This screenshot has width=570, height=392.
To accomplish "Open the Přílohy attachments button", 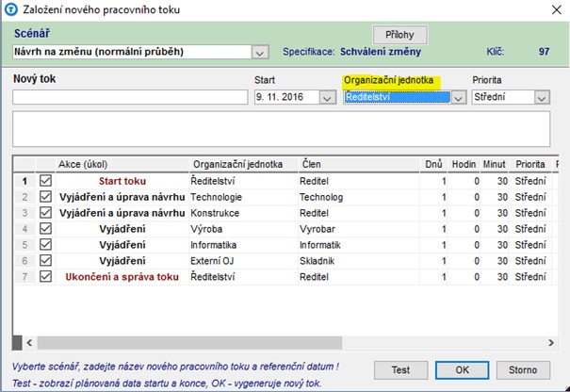I will coord(399,35).
